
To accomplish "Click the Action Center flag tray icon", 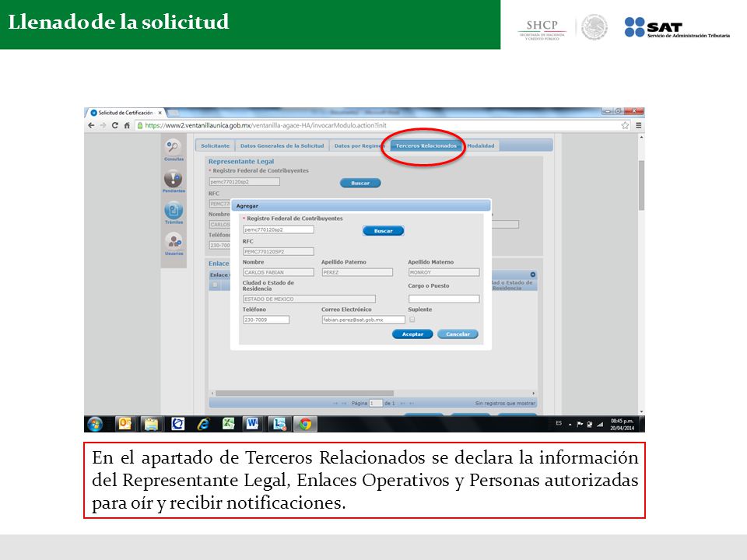I will pos(580,424).
